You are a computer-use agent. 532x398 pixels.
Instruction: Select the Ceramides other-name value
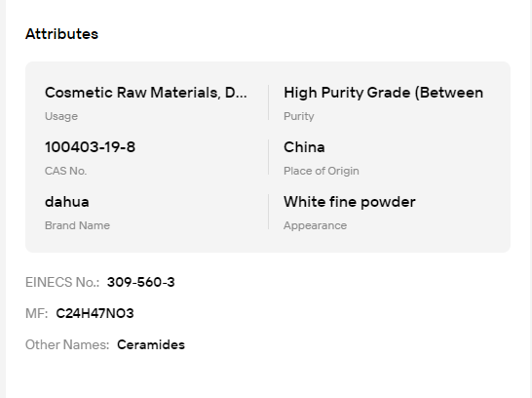(x=151, y=344)
